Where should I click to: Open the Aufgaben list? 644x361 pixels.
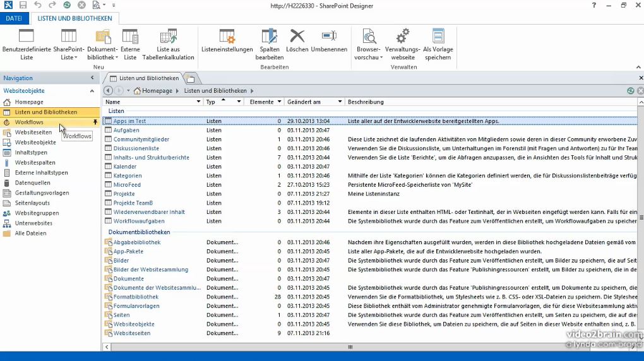[x=126, y=130]
